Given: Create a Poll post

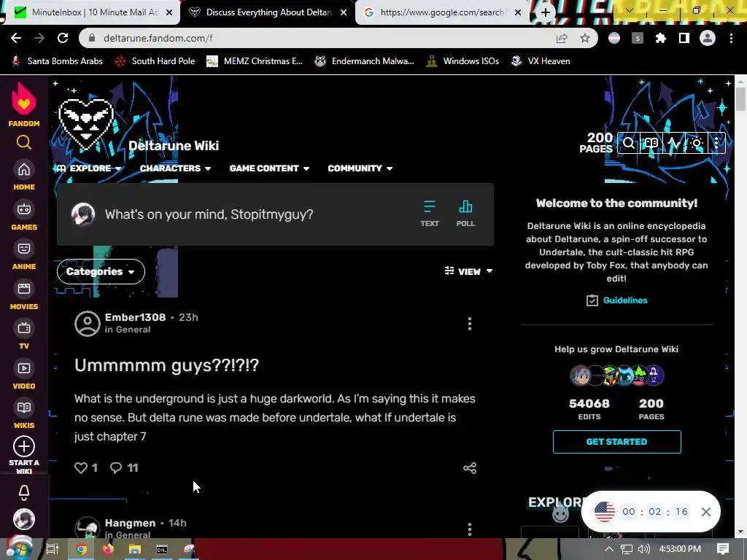Looking at the screenshot, I should (465, 214).
